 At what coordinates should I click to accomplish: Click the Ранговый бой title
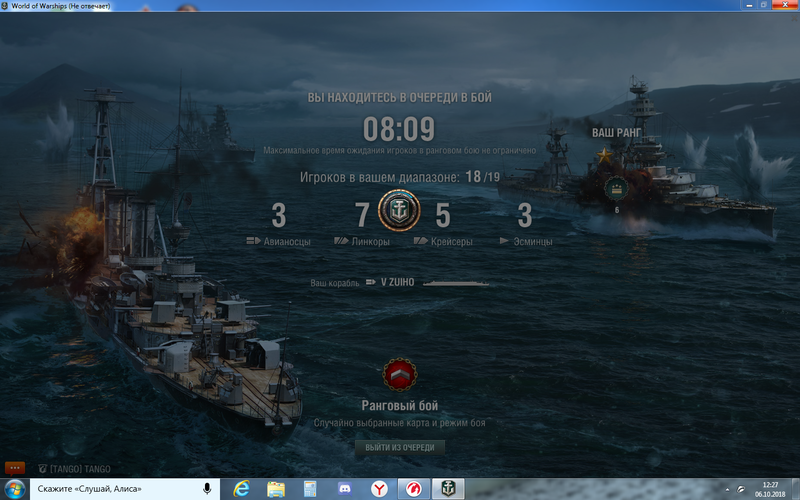(399, 406)
